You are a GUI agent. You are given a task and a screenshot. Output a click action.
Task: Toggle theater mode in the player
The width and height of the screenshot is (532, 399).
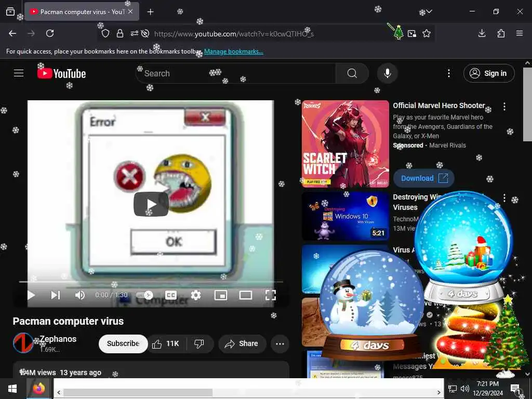point(246,295)
